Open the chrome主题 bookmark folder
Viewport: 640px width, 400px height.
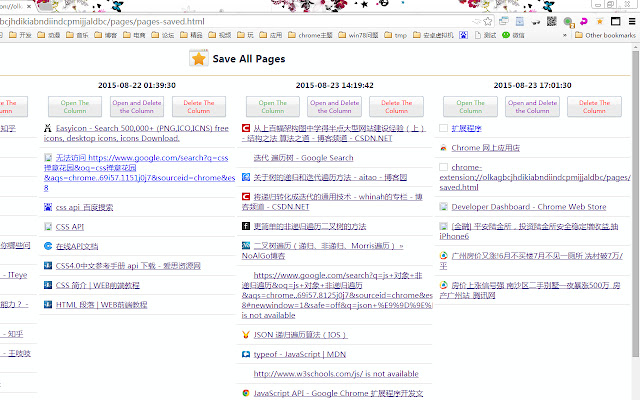coord(310,35)
